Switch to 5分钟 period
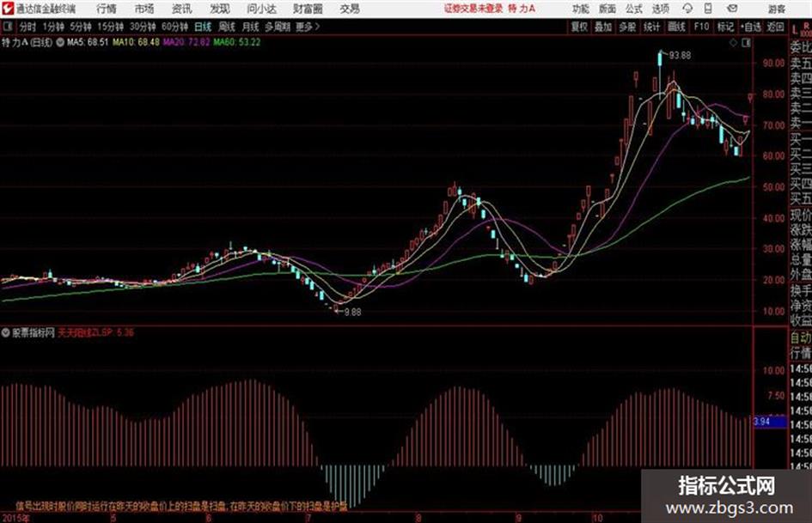812x523 pixels. pos(81,27)
